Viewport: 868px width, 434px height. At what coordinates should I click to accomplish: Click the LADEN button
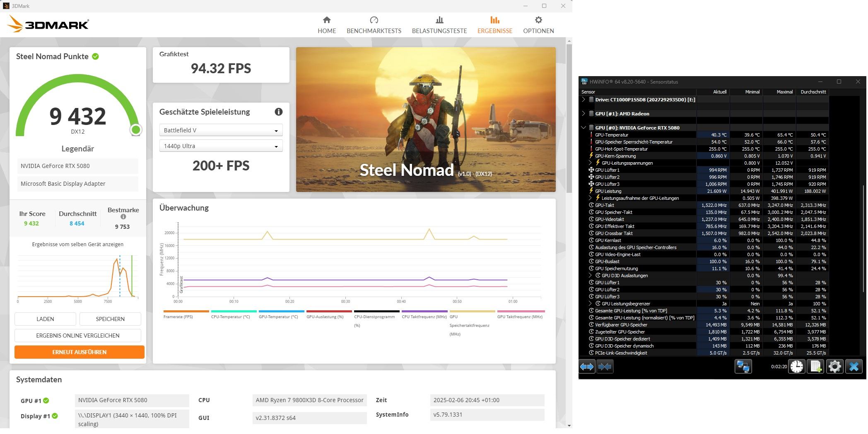[45, 319]
